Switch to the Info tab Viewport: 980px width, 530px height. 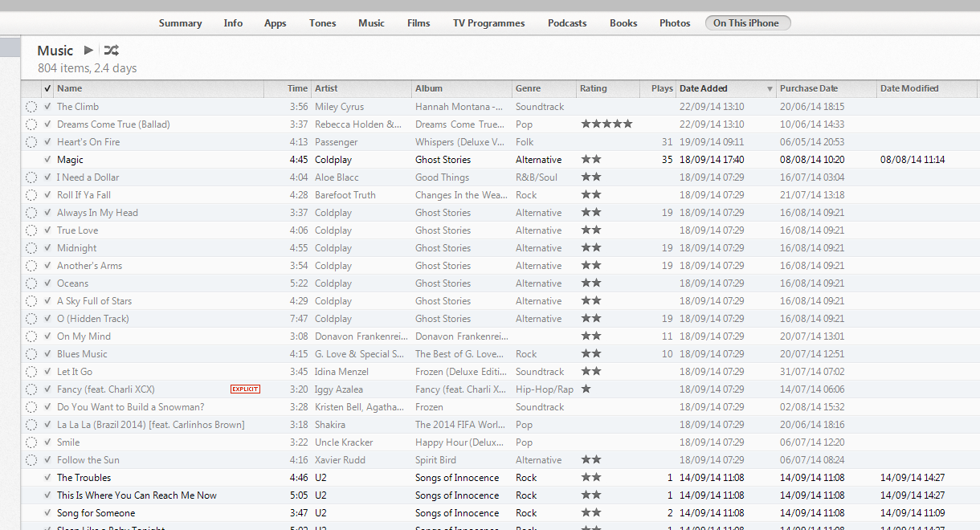[x=233, y=23]
